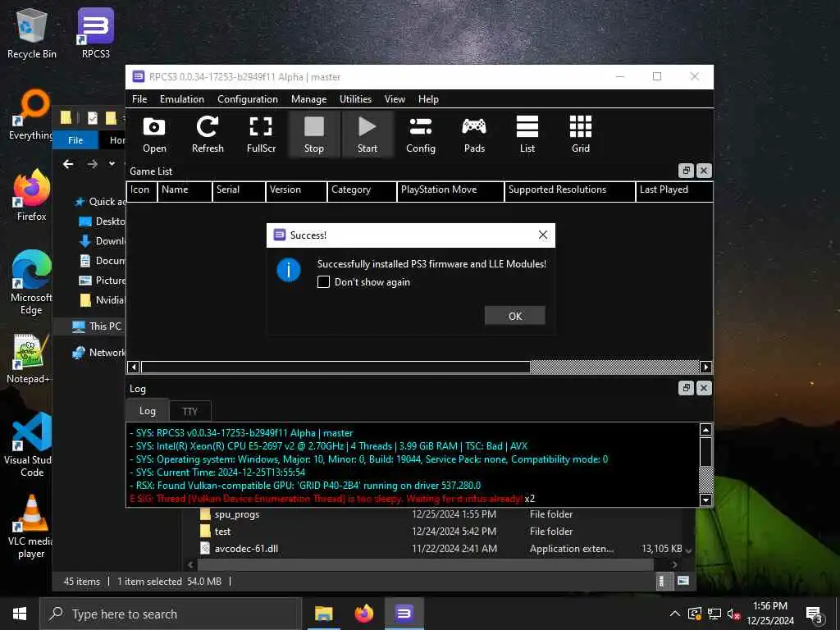Select the avcodec-61.dll file
Viewport: 840px width, 630px height.
tap(440, 549)
